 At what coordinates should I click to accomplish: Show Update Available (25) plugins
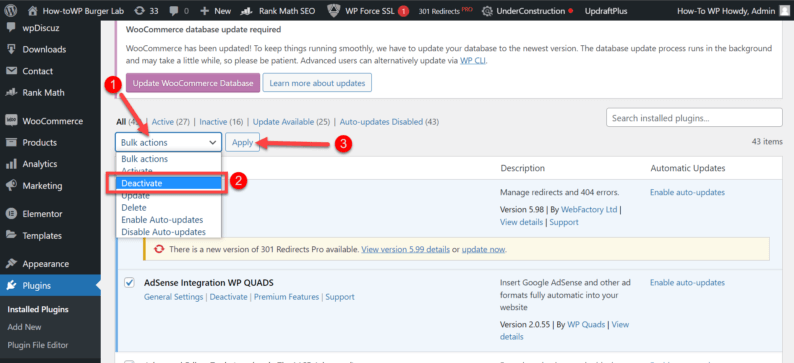coord(291,122)
